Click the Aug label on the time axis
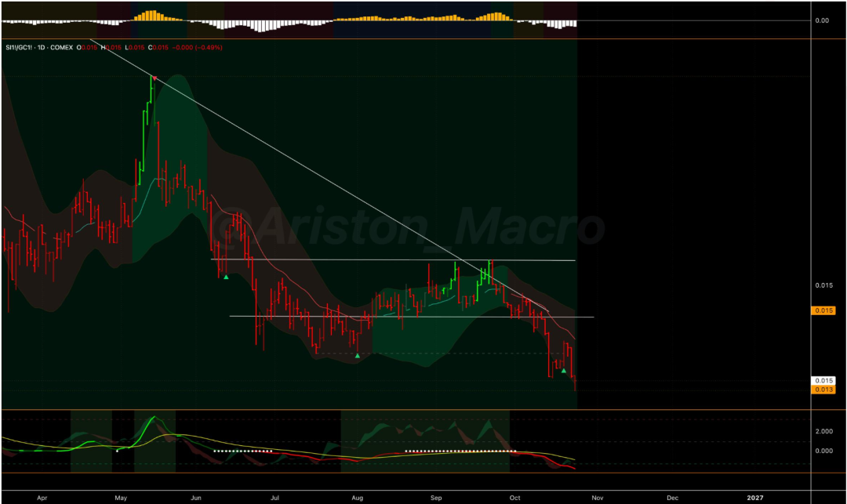Image resolution: width=847 pixels, height=504 pixels. click(x=358, y=498)
